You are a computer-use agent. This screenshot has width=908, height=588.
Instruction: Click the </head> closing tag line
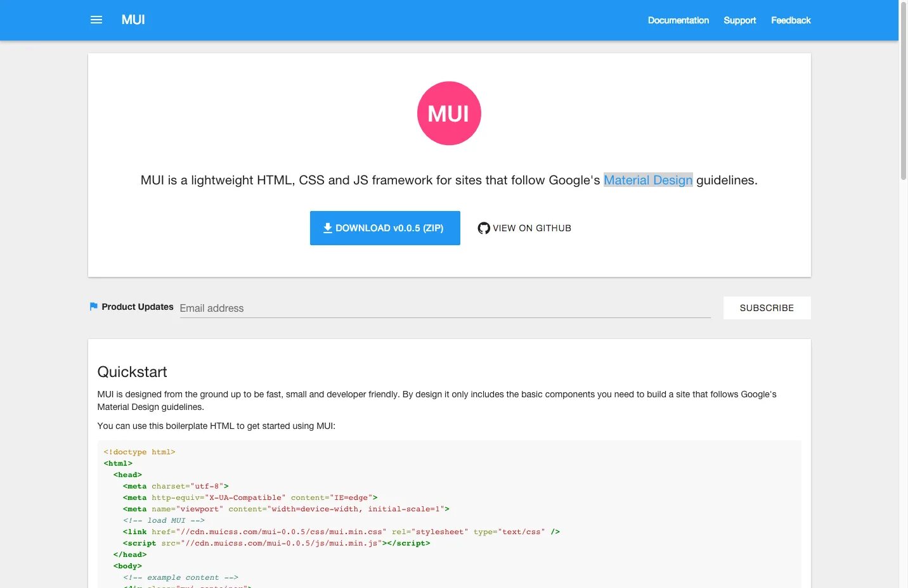click(130, 554)
